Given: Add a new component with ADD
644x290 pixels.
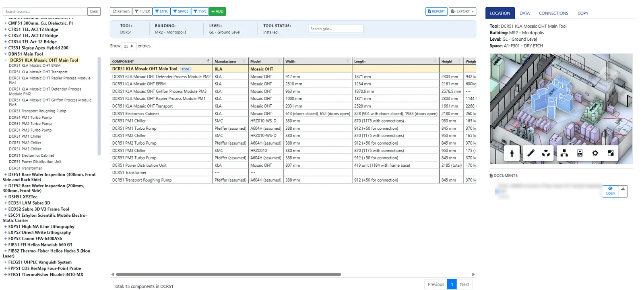Looking at the screenshot, I should coord(217,11).
